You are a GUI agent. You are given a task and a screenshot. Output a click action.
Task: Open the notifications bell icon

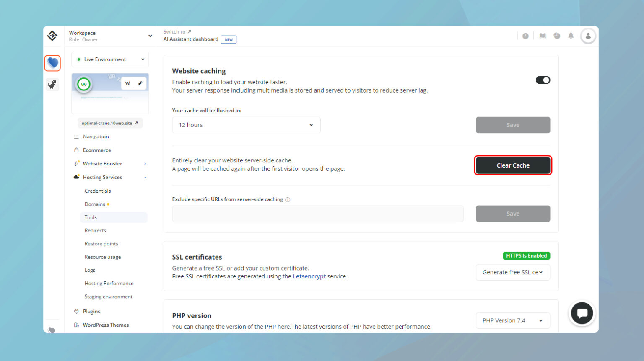(571, 36)
